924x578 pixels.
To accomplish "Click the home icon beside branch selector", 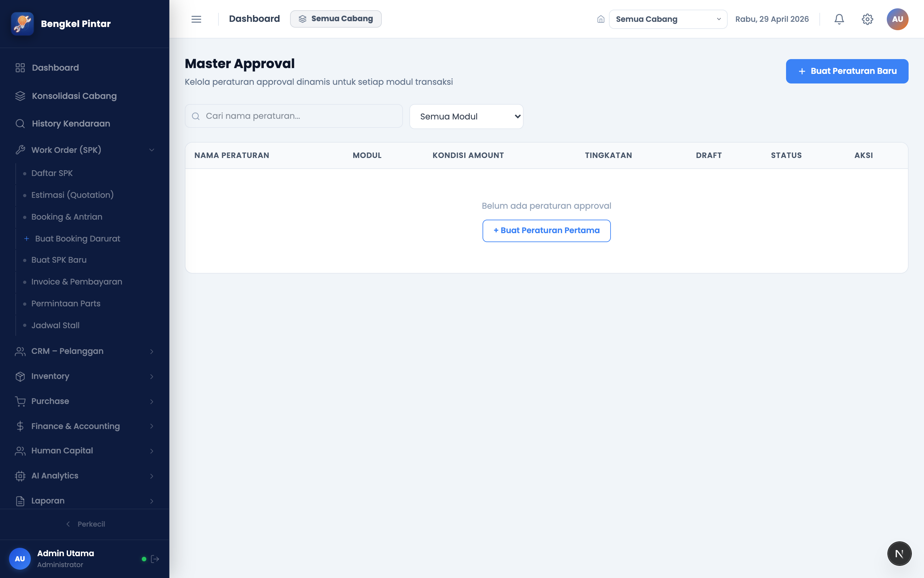I will (x=601, y=19).
